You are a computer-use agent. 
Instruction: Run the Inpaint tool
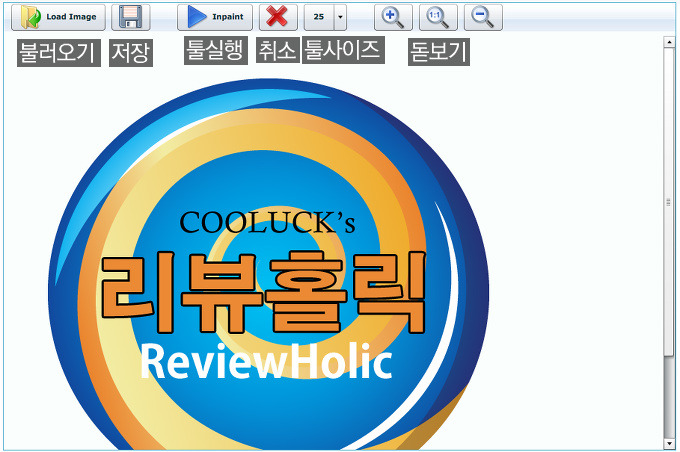coord(215,17)
